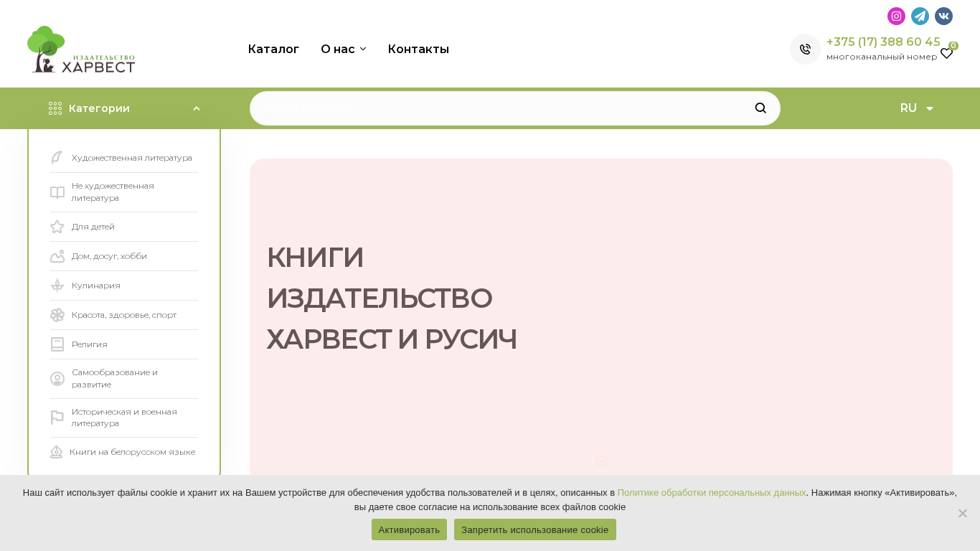
Task: Click the self-education person icon
Action: coord(57,379)
